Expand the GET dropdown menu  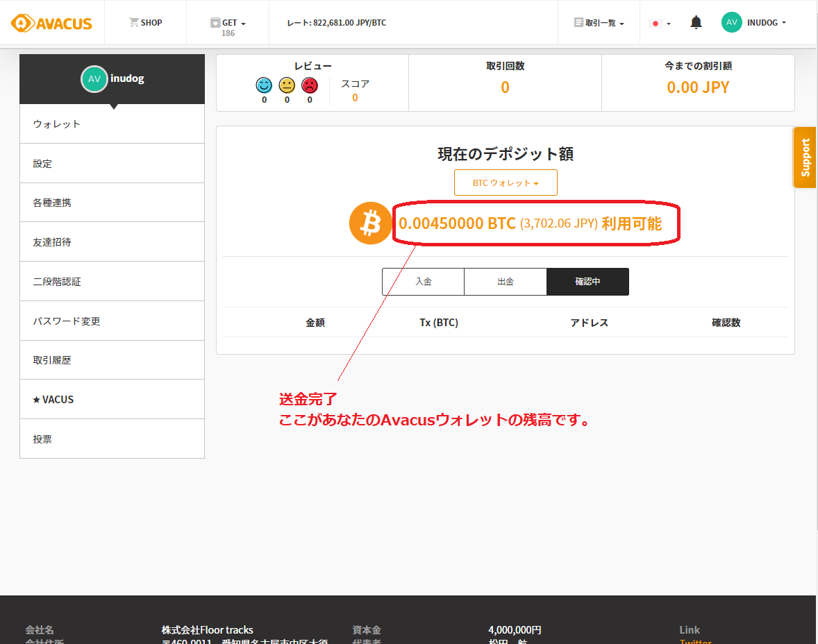click(x=228, y=23)
